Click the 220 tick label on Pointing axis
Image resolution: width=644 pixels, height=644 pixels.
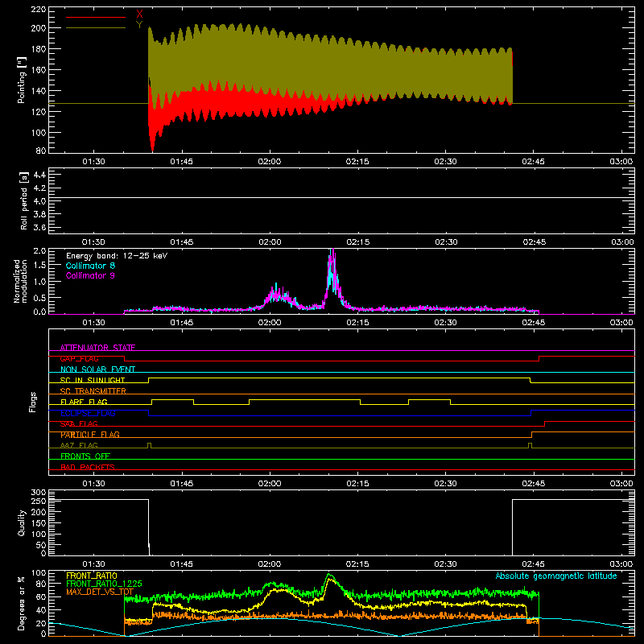(x=38, y=9)
